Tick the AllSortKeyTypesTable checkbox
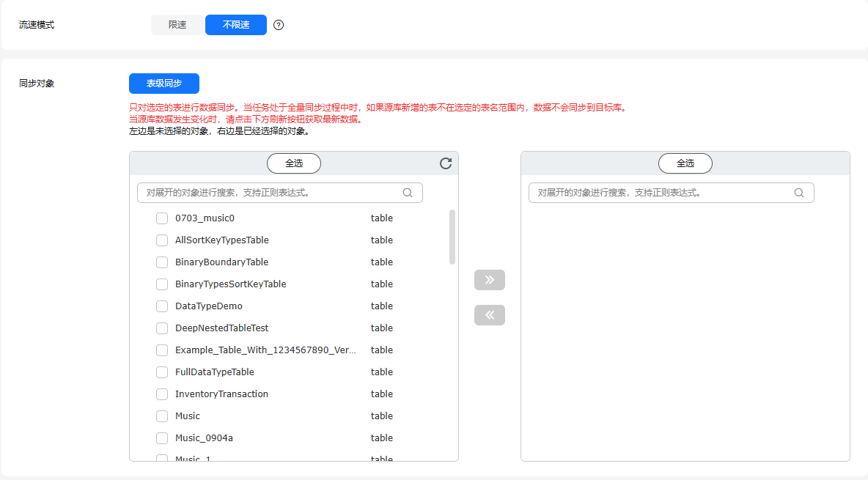Screen dimensions: 868x480 click(x=161, y=240)
